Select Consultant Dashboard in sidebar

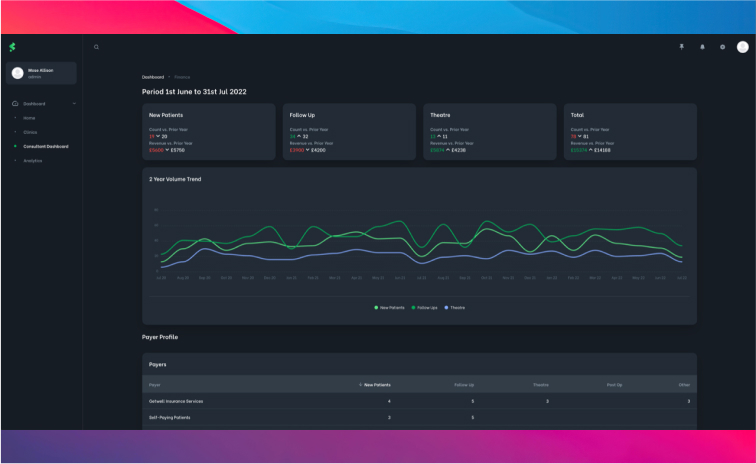point(46,146)
